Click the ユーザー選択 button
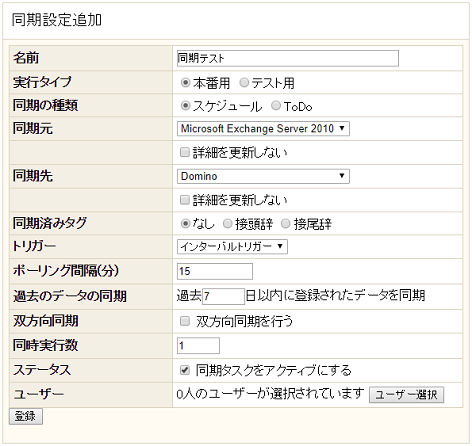 point(406,395)
